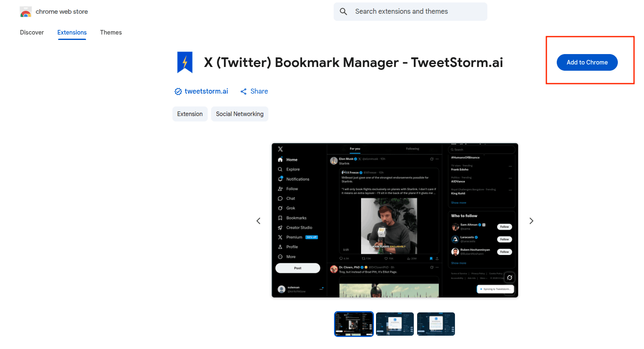Click the Share link
Screen dimensions: 644x349
click(254, 91)
